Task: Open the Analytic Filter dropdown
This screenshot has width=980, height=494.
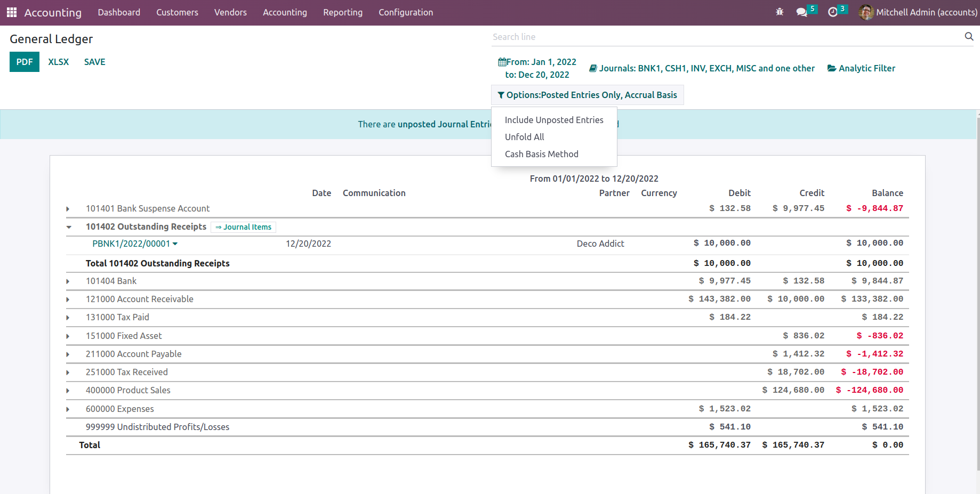Action: point(861,68)
